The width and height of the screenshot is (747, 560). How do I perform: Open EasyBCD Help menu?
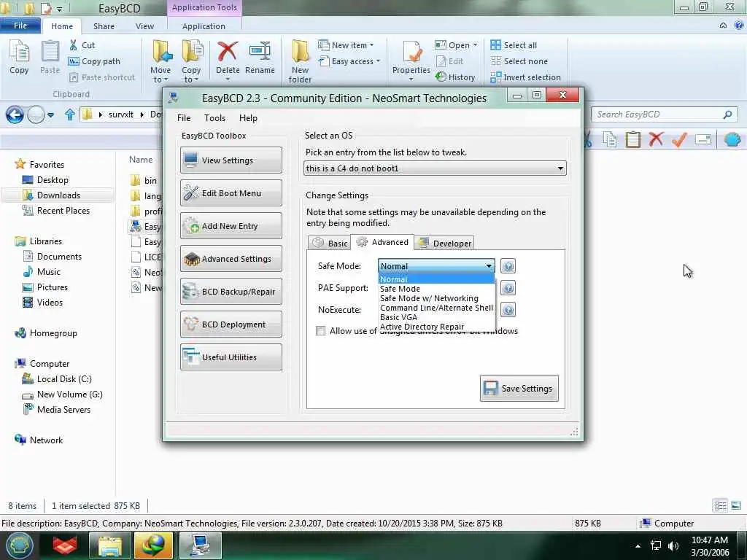pos(248,118)
